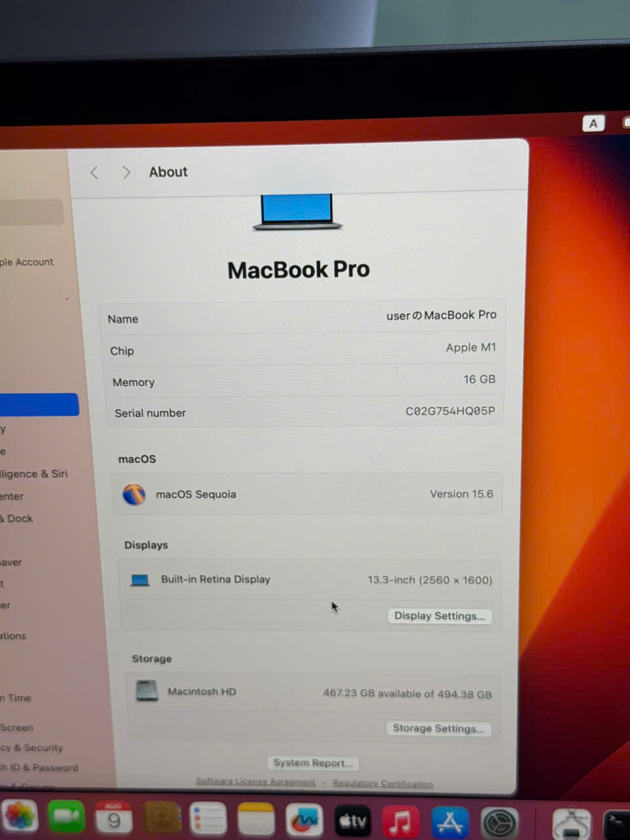Open App Store from the Dock

point(450,822)
